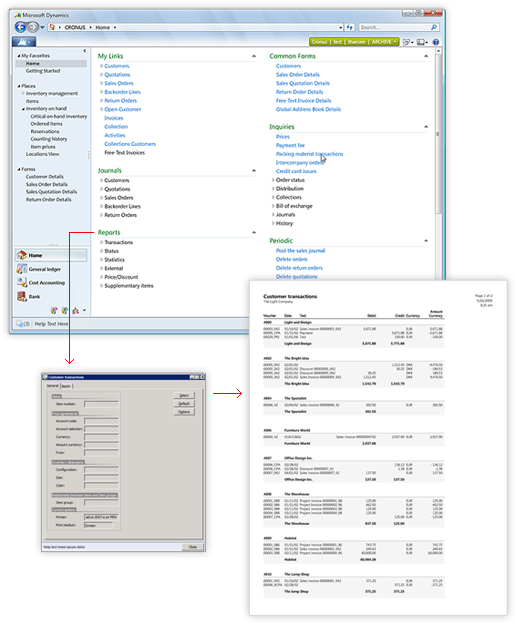
Task: Click the first small module icon below Bank
Action: 54,310
